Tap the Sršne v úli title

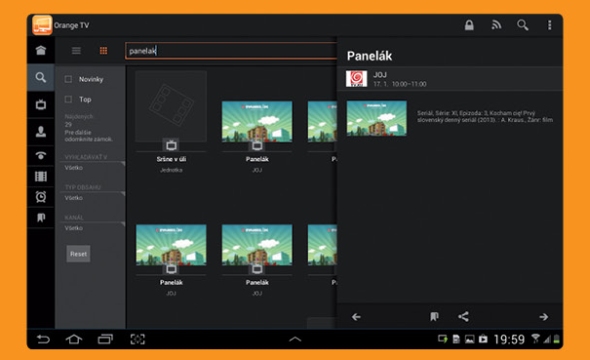[x=171, y=159]
